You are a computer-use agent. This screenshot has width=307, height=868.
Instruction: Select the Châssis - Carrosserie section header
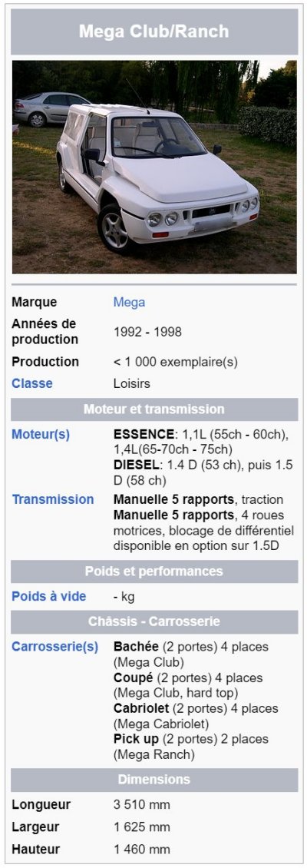pos(154,621)
